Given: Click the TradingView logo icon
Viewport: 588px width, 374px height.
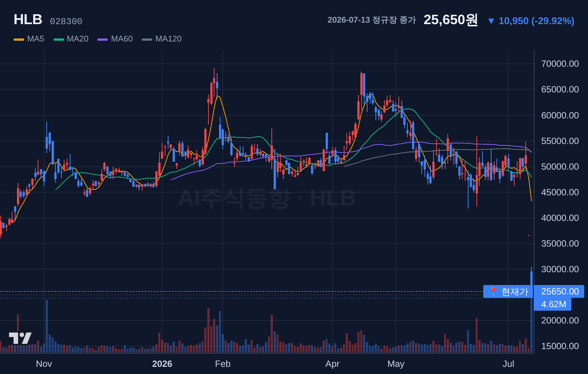Looking at the screenshot, I should coord(20,338).
